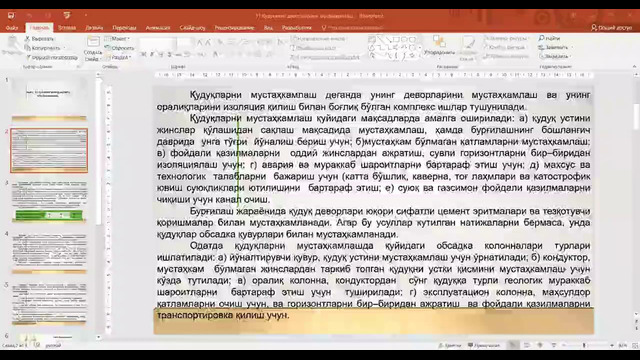This screenshot has width=640, height=360.
Task: Start slideshow from status bar icon
Action: (x=554, y=345)
